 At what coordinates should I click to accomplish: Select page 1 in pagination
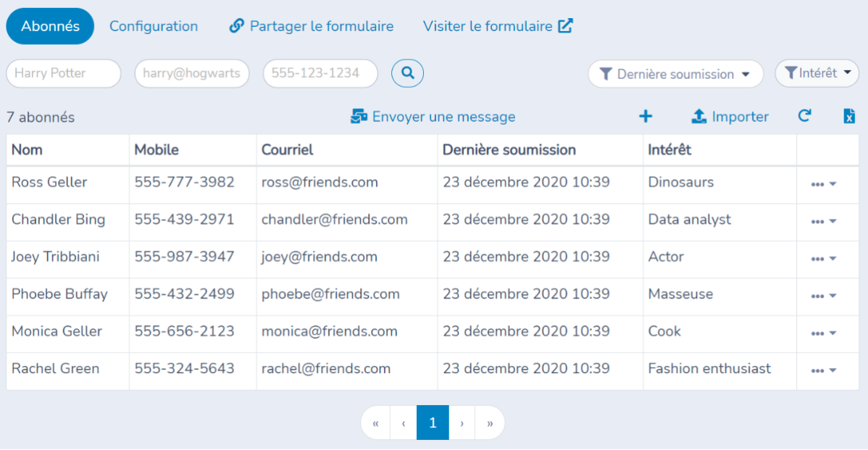(x=433, y=423)
